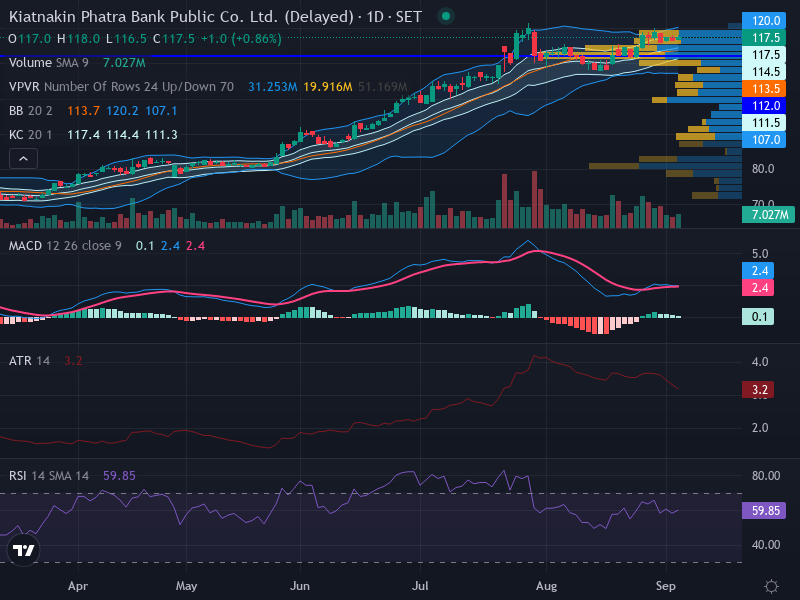Click the Aug label on time axis
This screenshot has height=600, width=800.
pos(546,586)
